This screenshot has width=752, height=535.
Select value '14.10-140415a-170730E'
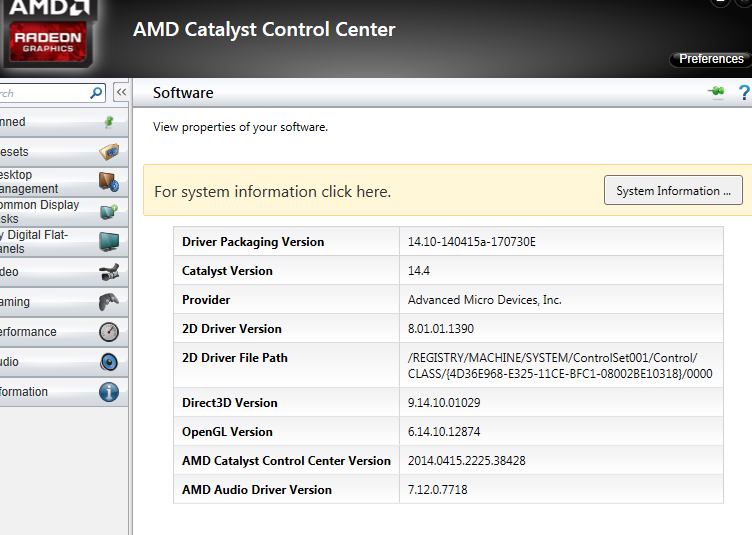[x=471, y=242]
